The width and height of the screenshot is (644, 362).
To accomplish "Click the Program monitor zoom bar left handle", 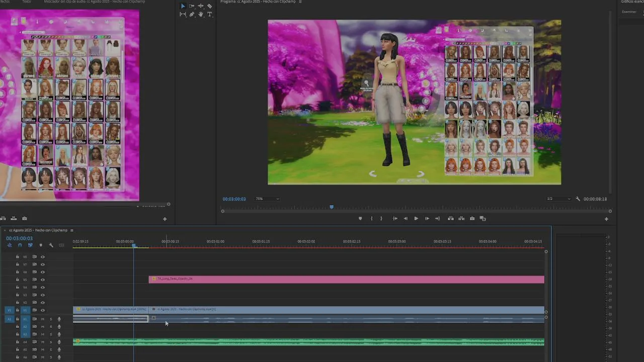I will (x=222, y=211).
